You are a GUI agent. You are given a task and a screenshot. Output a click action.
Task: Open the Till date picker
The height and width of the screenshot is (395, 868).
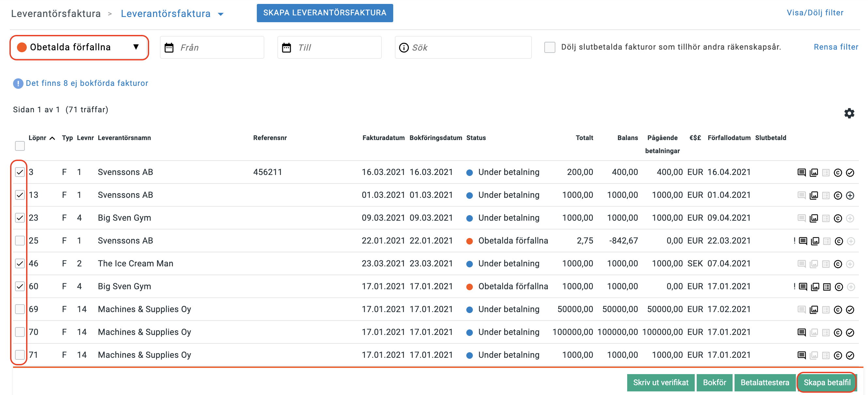[x=329, y=48]
